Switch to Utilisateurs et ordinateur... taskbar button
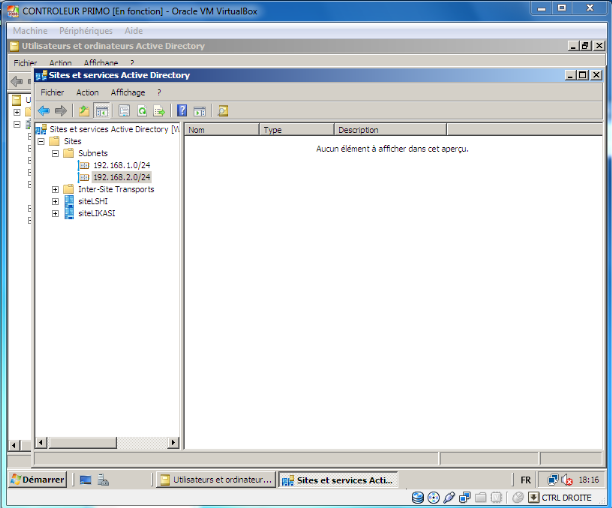Image resolution: width=612 pixels, height=508 pixels. click(x=216, y=480)
